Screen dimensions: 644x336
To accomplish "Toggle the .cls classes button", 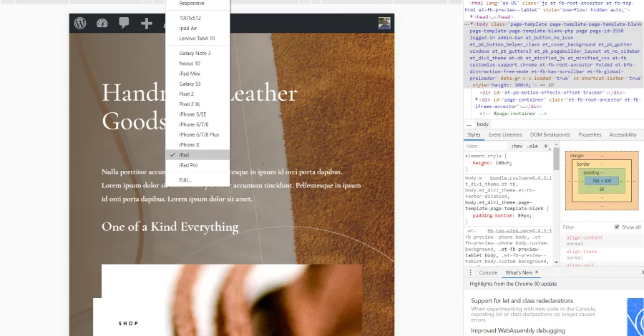I will click(x=532, y=146).
